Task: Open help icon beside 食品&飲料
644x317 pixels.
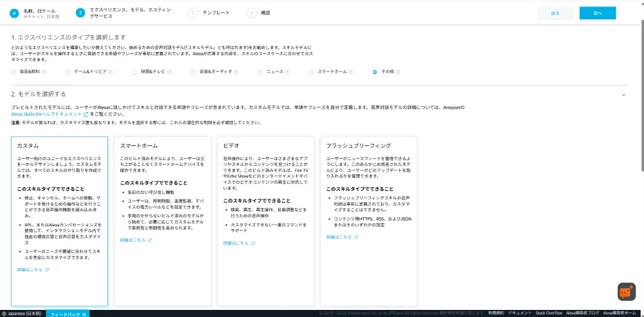Action: (44, 72)
